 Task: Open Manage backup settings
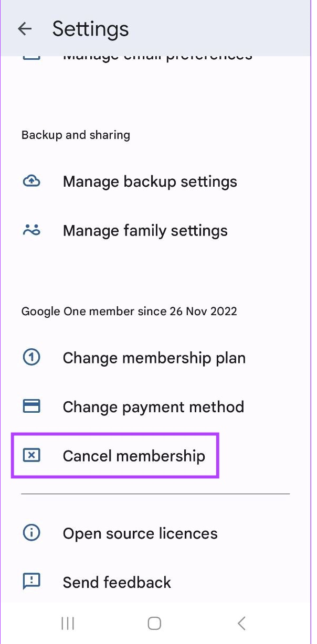(150, 181)
